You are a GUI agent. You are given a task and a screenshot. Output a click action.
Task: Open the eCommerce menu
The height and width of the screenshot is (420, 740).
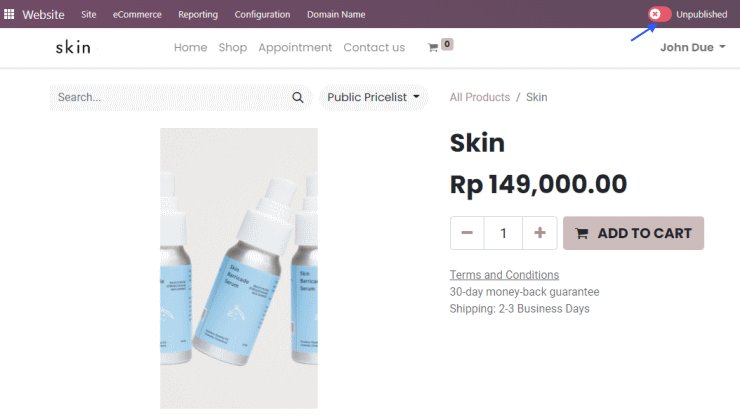point(137,15)
